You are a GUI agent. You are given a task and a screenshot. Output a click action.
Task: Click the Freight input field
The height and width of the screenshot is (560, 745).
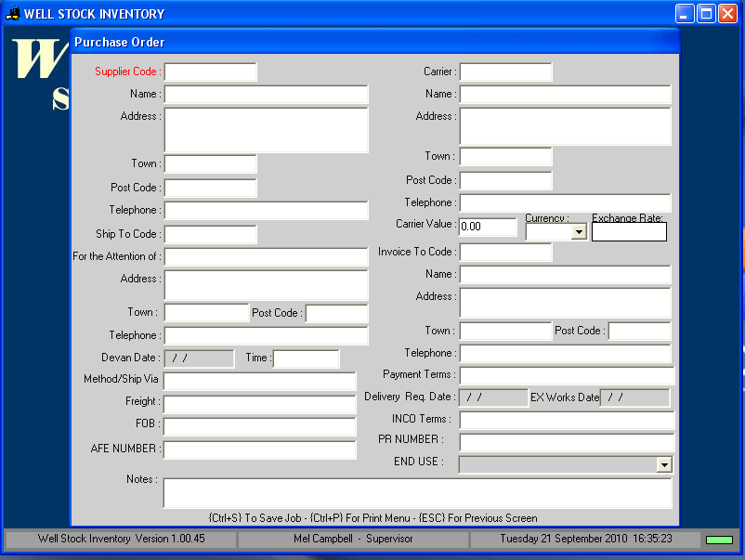click(259, 404)
